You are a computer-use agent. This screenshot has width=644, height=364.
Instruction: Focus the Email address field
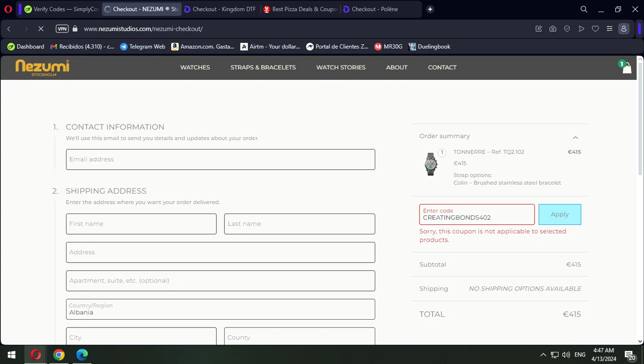(221, 159)
